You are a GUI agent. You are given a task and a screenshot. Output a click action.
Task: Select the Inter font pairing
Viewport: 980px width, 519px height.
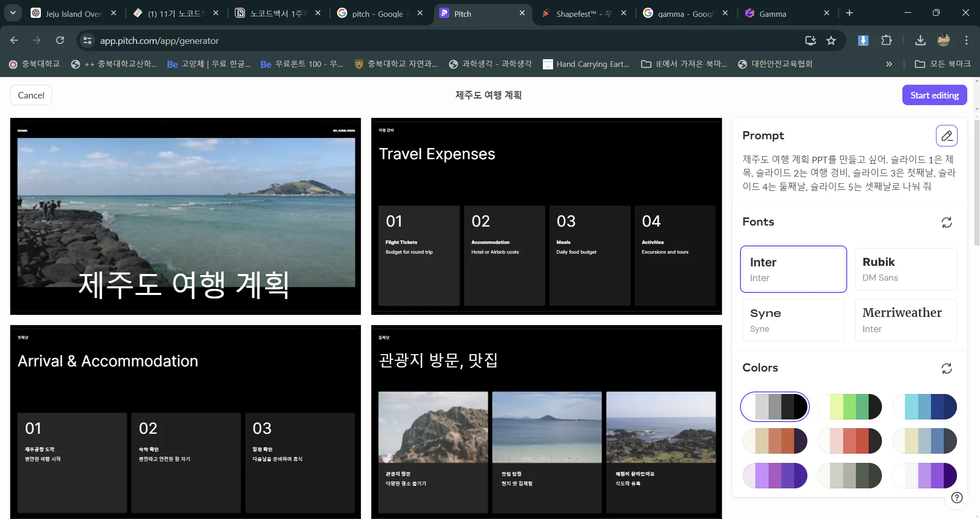pyautogui.click(x=793, y=269)
